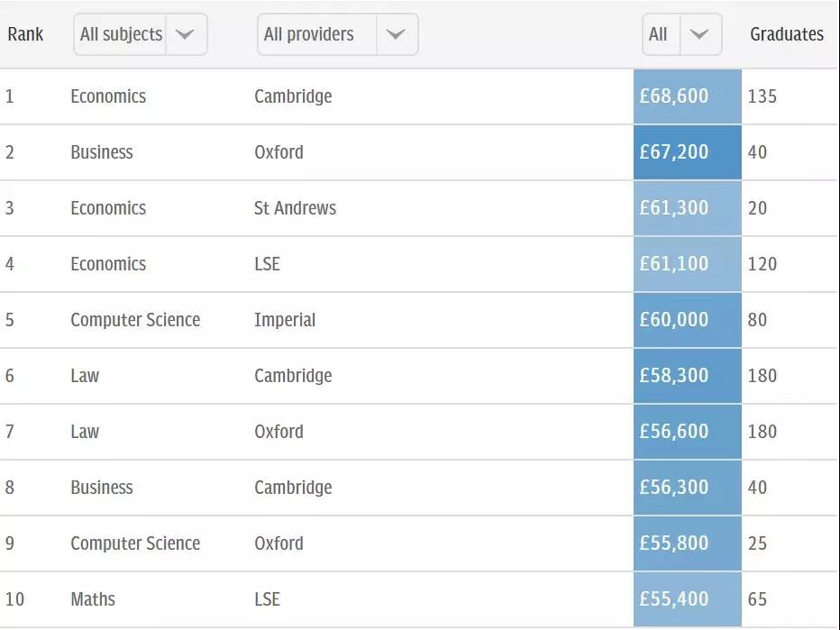840x630 pixels.
Task: Select Law subject in rank 6 row
Action: click(x=85, y=376)
